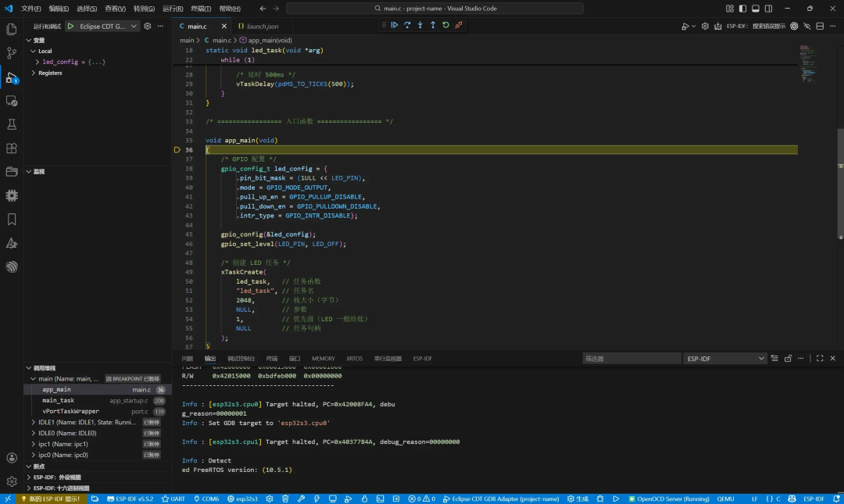Click COM6 port selector in status bar
This screenshot has height=504, width=844.
pos(206,499)
